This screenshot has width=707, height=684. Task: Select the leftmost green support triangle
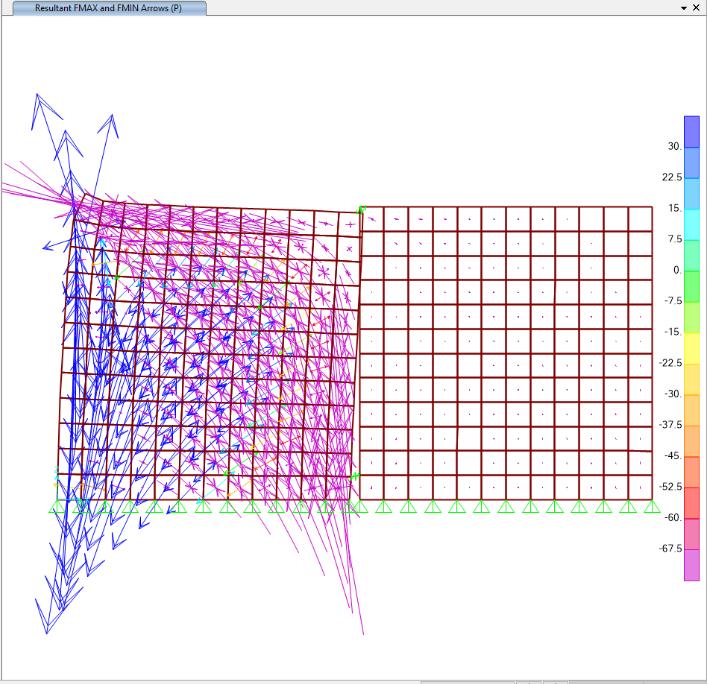click(57, 506)
